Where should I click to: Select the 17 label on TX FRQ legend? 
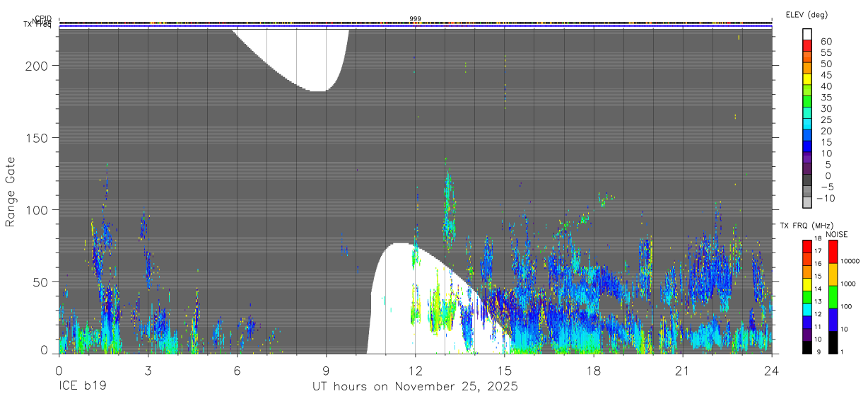pyautogui.click(x=818, y=251)
